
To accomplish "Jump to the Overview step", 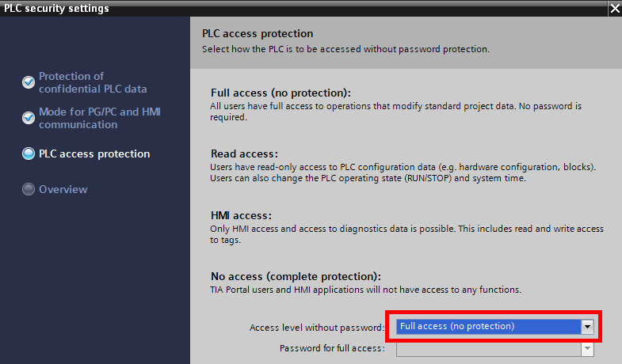I will (63, 189).
